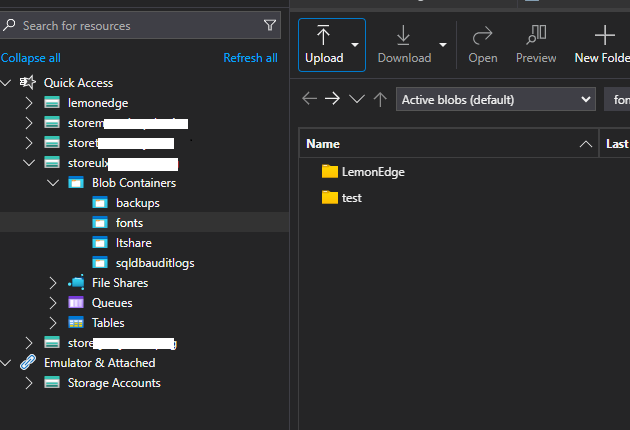630x430 pixels.
Task: Select the sqldbauditlogs blob container
Action: (155, 263)
